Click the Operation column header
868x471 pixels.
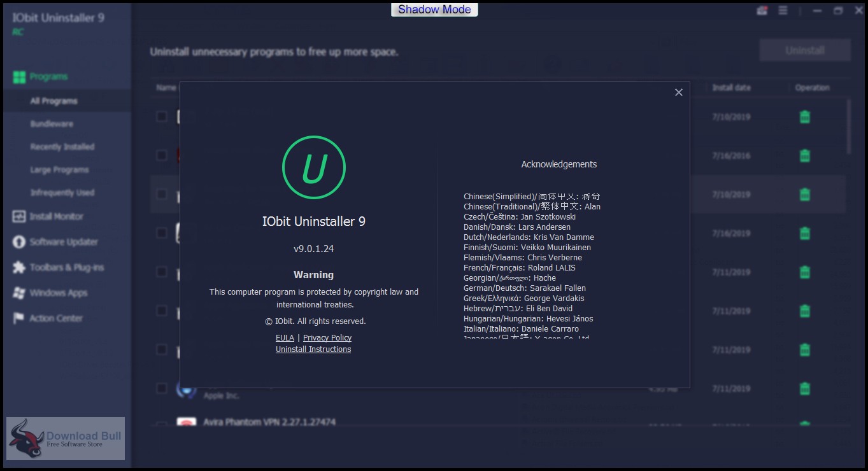(x=813, y=88)
